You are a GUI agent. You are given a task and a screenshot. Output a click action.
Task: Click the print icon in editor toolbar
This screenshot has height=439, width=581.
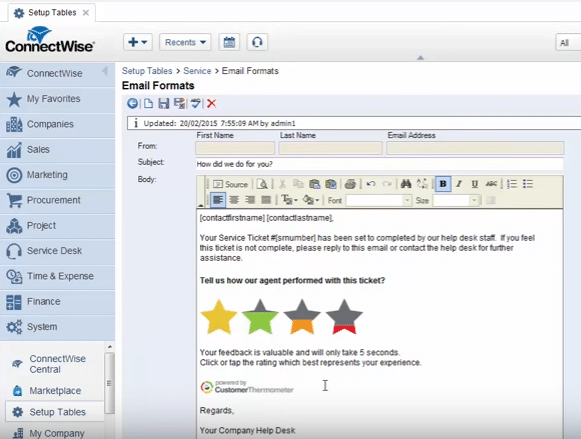[x=350, y=184]
